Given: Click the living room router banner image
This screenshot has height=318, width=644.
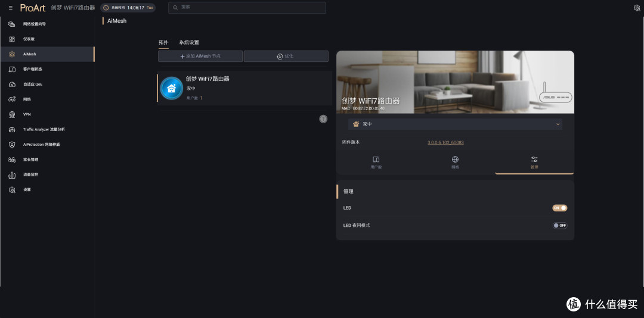Looking at the screenshot, I should point(455,82).
